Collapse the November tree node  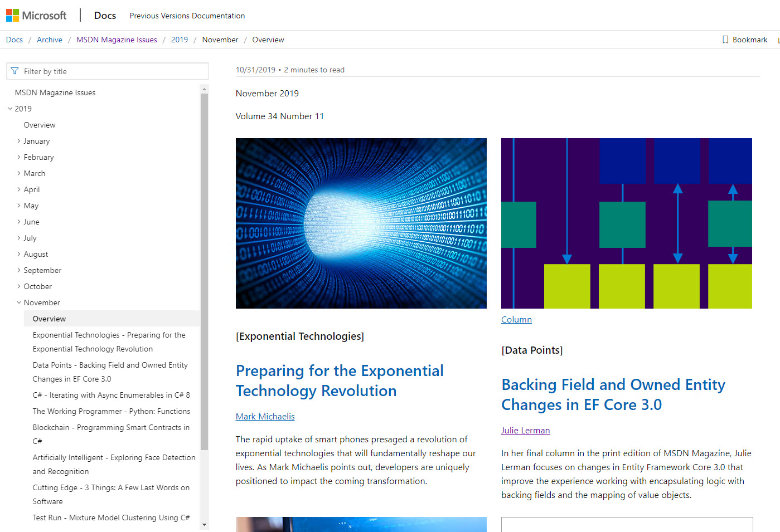click(19, 302)
